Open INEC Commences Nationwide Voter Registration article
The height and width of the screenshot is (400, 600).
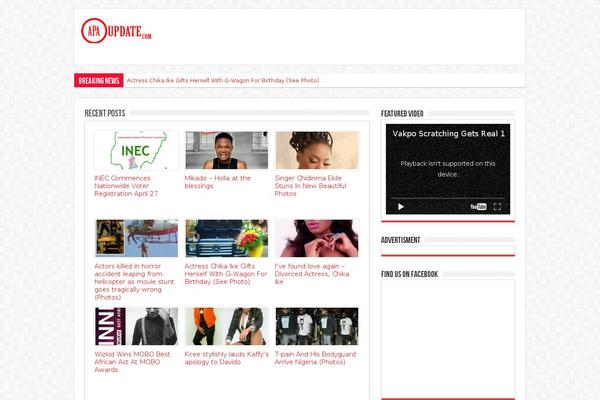point(126,186)
